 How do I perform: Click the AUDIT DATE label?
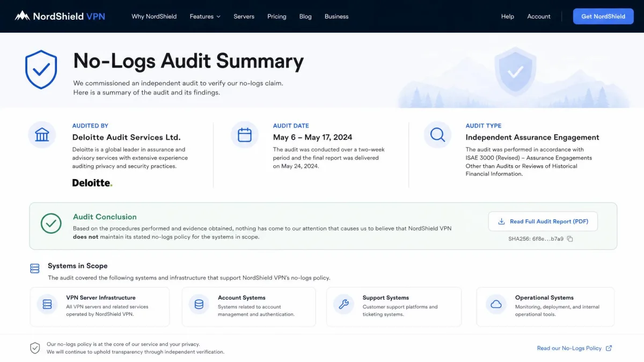tap(291, 125)
